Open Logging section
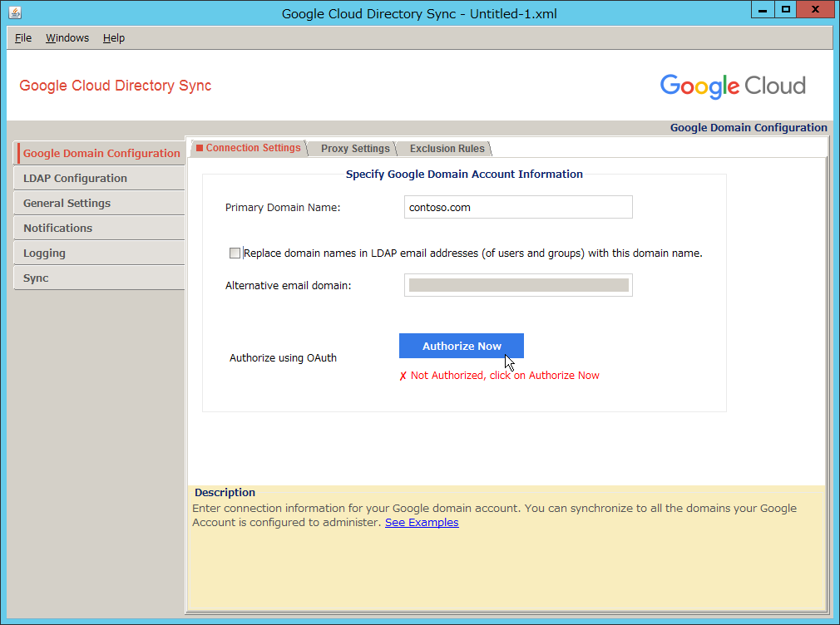840x625 pixels. [100, 253]
